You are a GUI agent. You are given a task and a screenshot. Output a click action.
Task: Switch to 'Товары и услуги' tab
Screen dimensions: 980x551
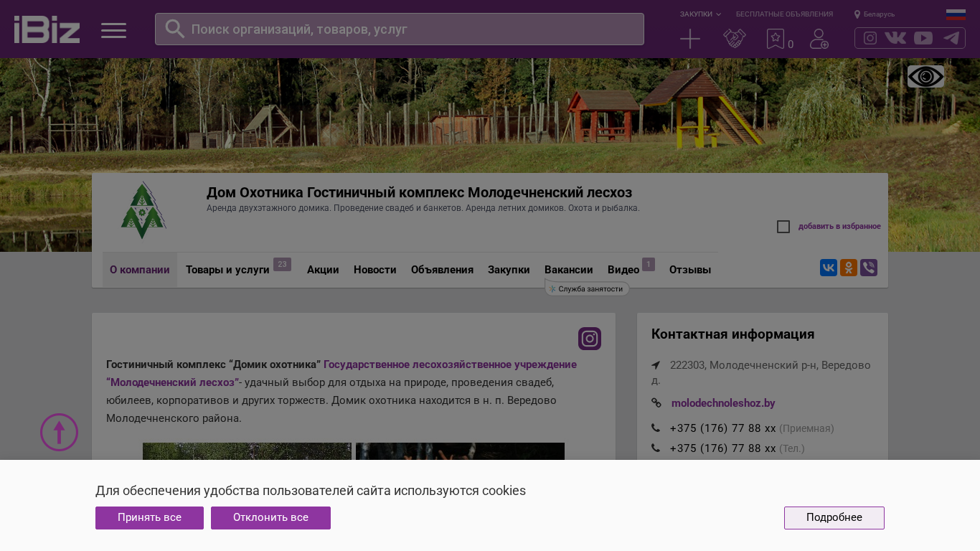click(x=227, y=270)
